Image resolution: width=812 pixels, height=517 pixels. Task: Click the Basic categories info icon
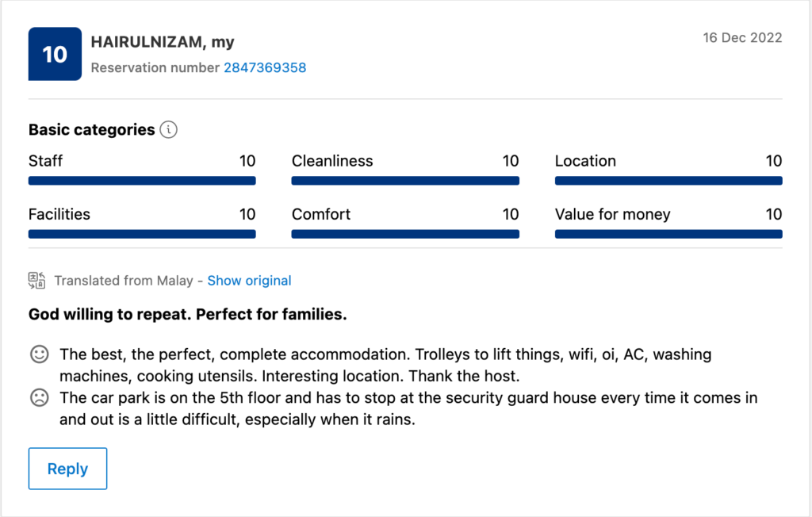pos(168,130)
